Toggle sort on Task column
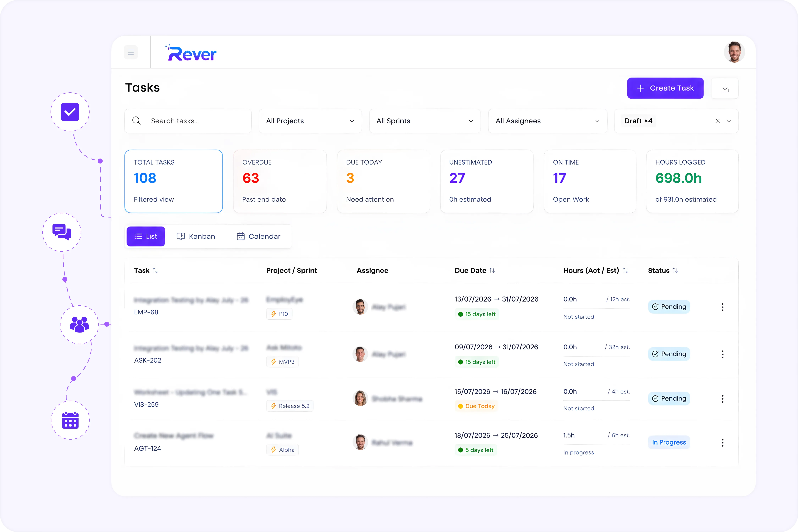 (x=155, y=270)
